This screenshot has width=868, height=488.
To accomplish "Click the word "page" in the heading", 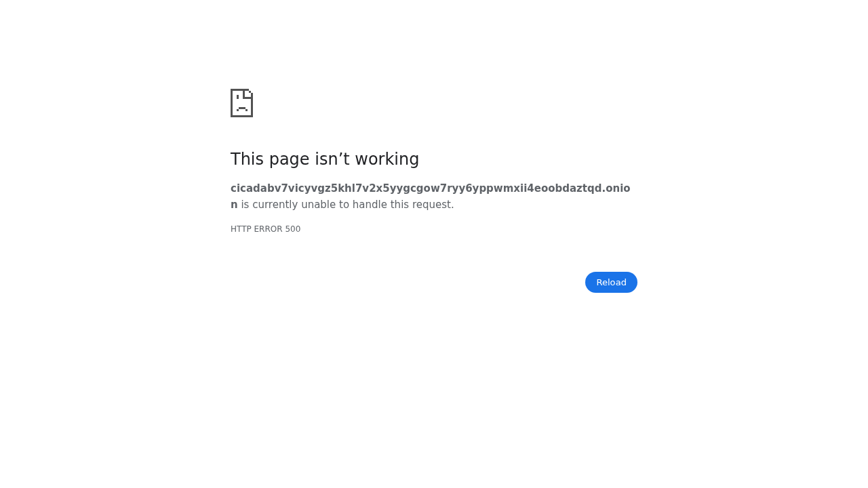I will click(281, 161).
